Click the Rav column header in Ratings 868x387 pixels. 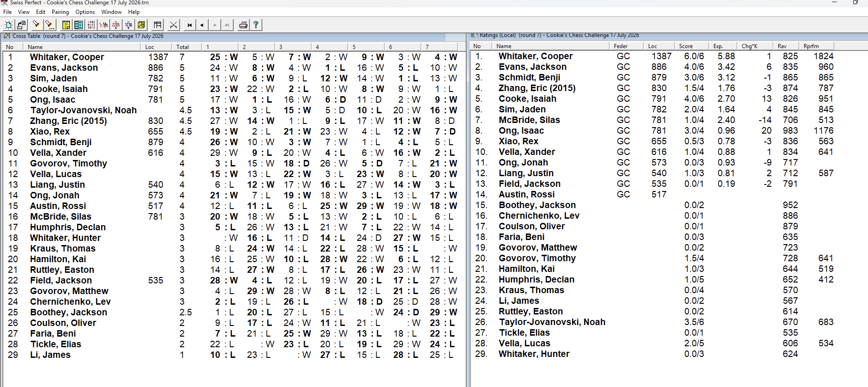point(786,46)
